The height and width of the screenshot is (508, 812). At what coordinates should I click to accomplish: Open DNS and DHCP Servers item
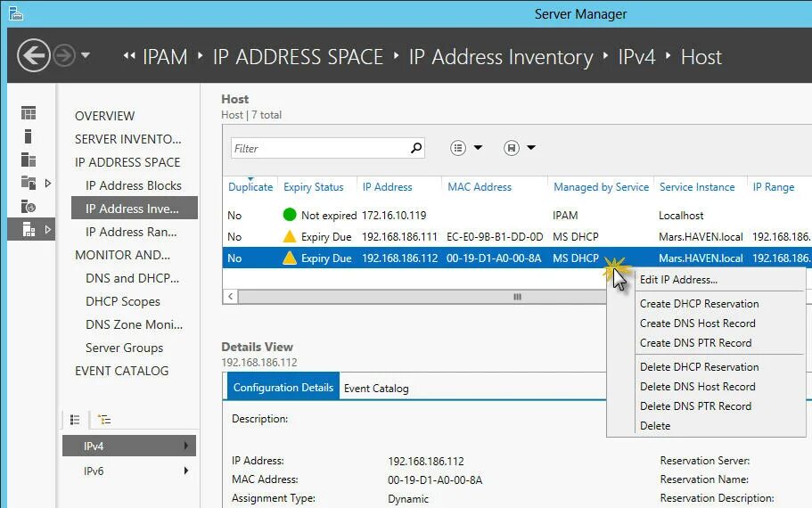132,278
